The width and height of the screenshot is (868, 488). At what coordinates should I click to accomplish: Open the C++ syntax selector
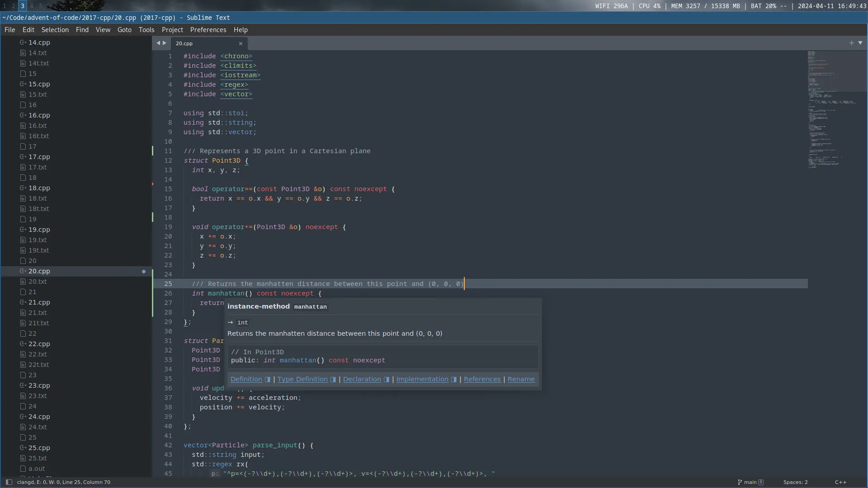click(840, 482)
